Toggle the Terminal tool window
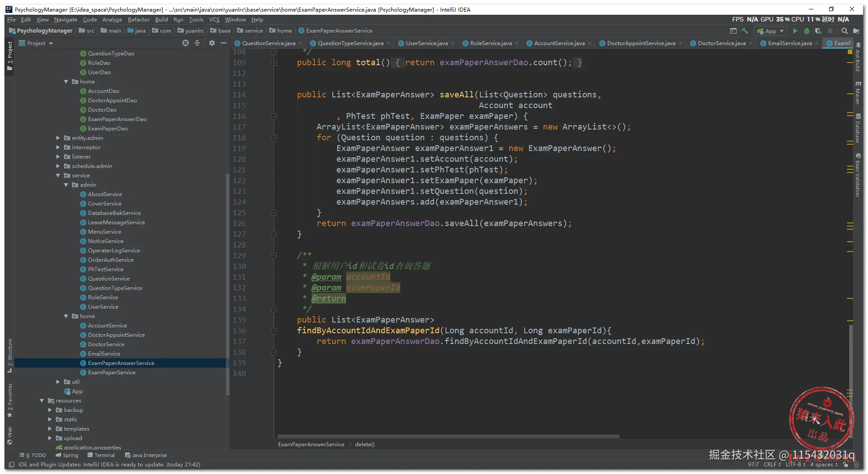The height and width of the screenshot is (474, 868). coord(101,455)
